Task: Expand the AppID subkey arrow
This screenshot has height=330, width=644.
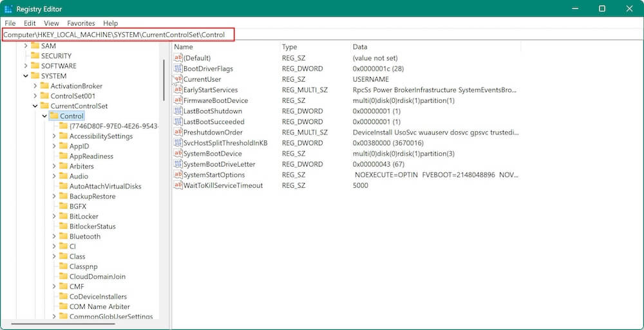Action: pos(54,147)
